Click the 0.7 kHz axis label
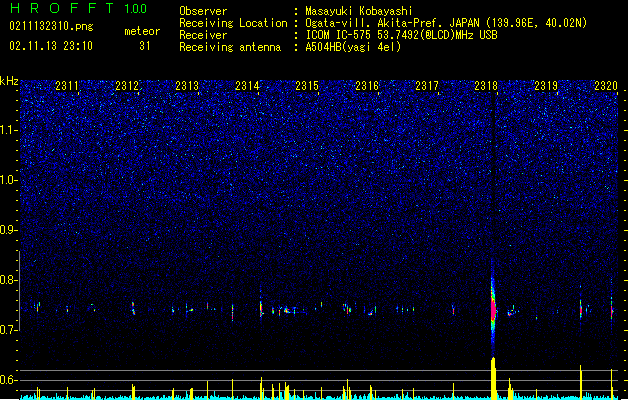This screenshot has width=629, height=400. [x=8, y=330]
